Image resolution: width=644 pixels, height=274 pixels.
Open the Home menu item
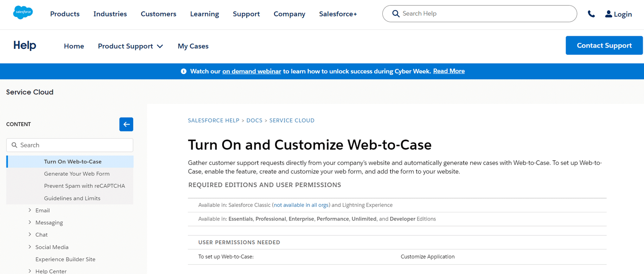pyautogui.click(x=74, y=46)
